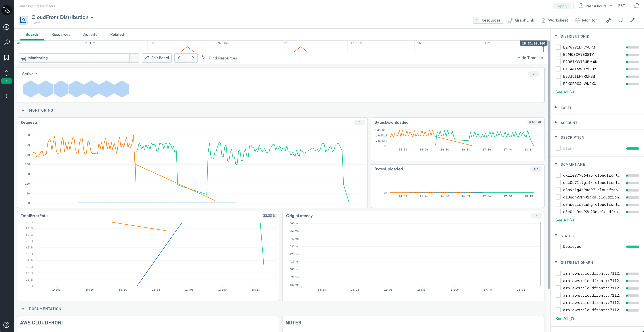Screen dimensions: 644x332
Task: Click See All (7) under DISTRIBUTIONARN
Action: point(565,319)
